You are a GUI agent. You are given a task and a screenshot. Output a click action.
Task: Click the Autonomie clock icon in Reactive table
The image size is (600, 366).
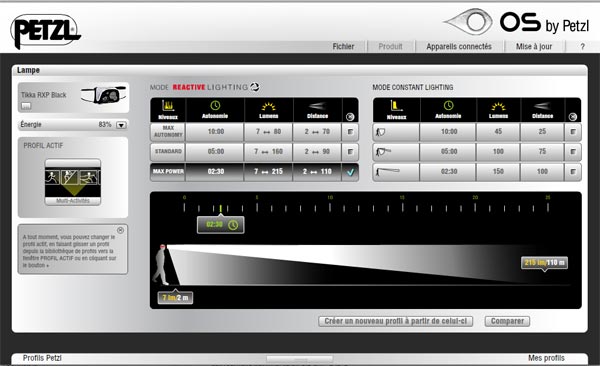pyautogui.click(x=215, y=106)
